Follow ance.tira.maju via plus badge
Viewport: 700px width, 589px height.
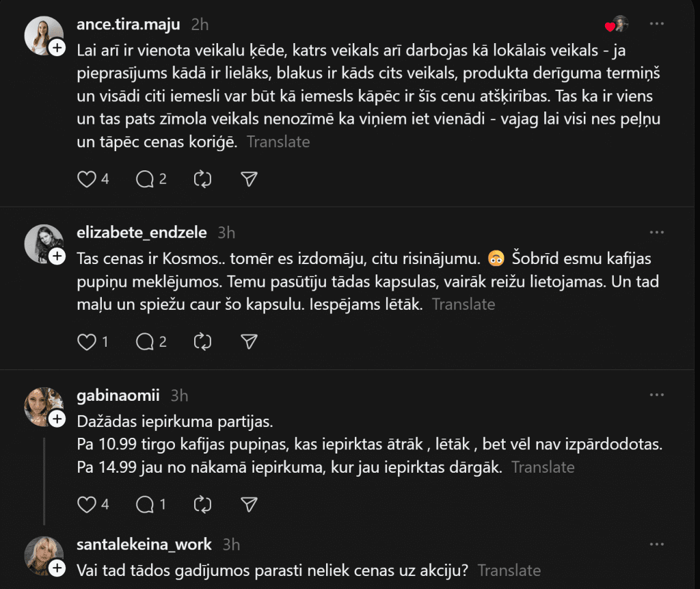(57, 47)
